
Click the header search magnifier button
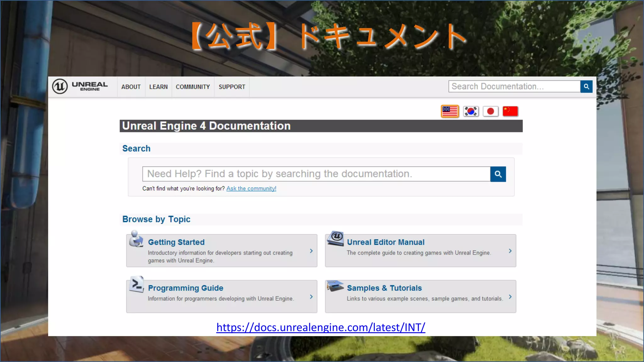[586, 86]
